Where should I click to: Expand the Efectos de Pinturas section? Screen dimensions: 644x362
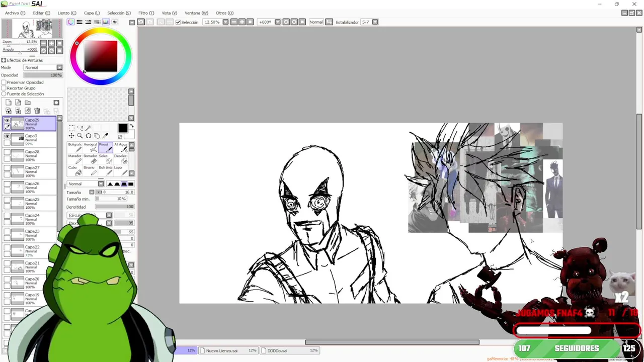4,60
